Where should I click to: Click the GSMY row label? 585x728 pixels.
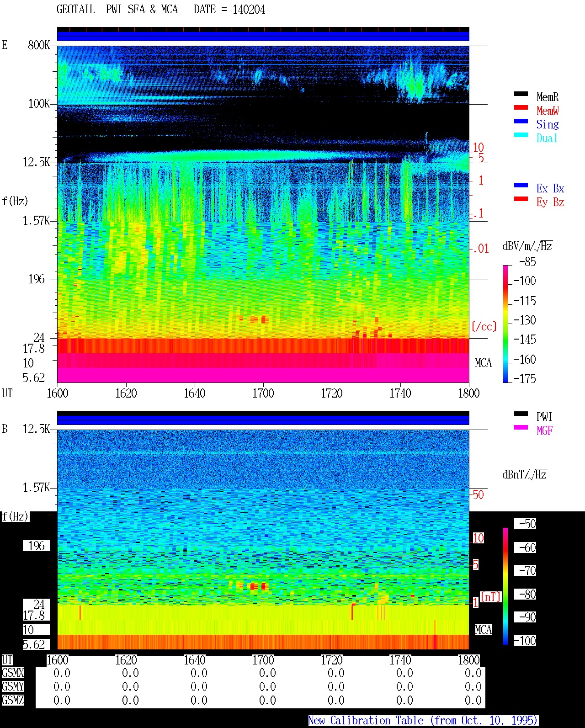pos(13,686)
